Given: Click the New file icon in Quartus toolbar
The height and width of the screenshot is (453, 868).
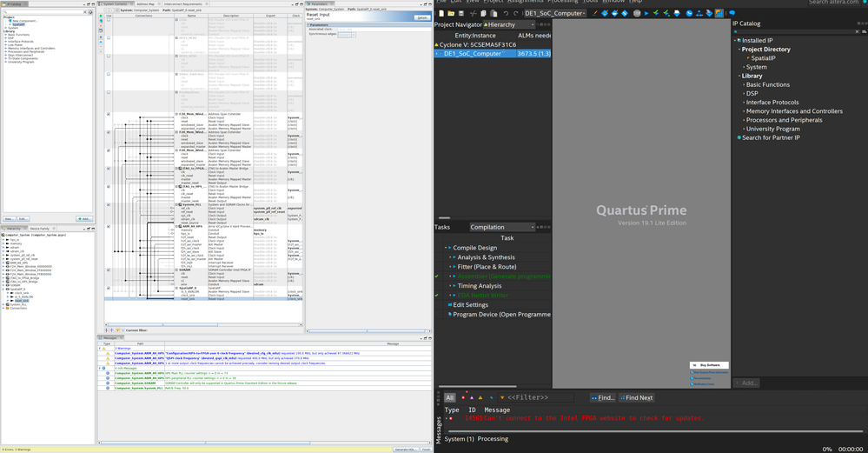Looking at the screenshot, I should pyautogui.click(x=441, y=13).
